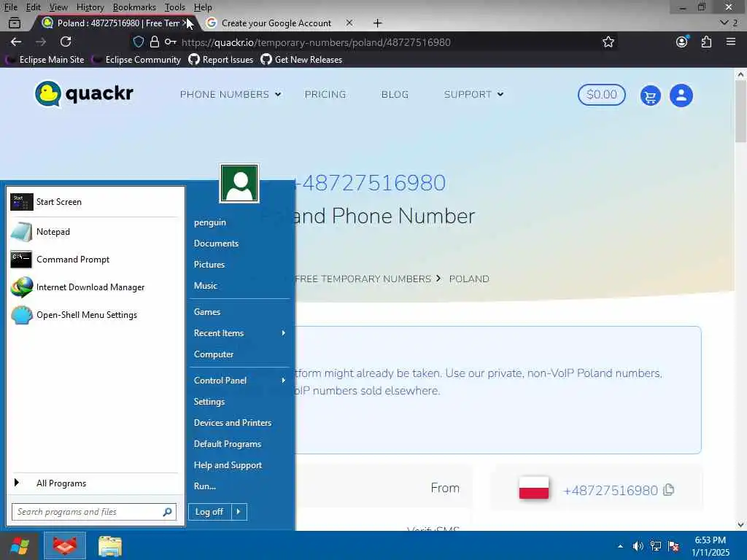Click the browser back arrow
Screen dimensions: 747x560
pyautogui.click(x=16, y=42)
